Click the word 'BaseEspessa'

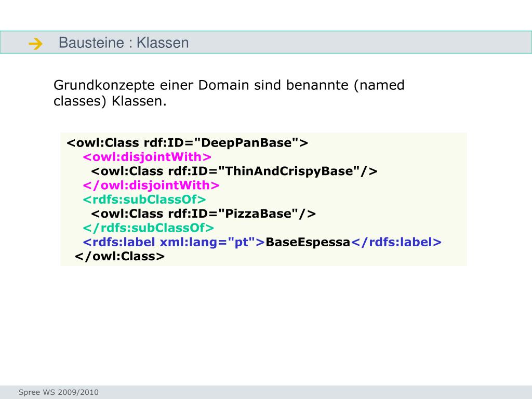tap(308, 242)
